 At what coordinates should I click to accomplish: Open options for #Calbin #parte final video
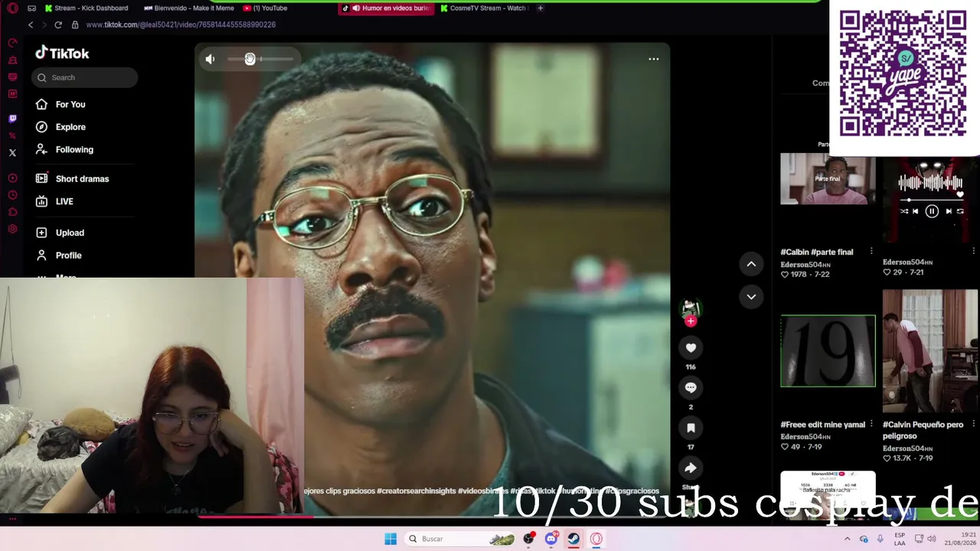[x=871, y=251]
